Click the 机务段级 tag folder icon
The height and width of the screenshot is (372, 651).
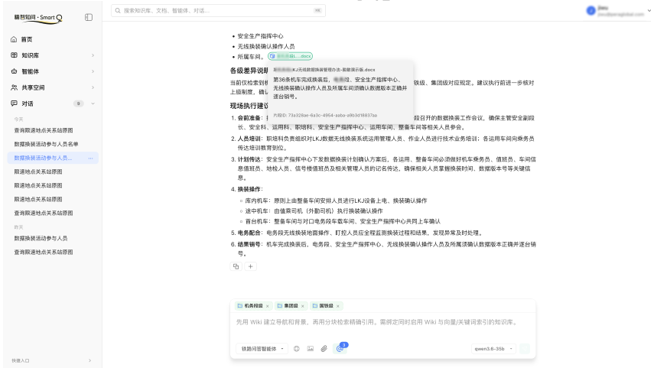[240, 306]
